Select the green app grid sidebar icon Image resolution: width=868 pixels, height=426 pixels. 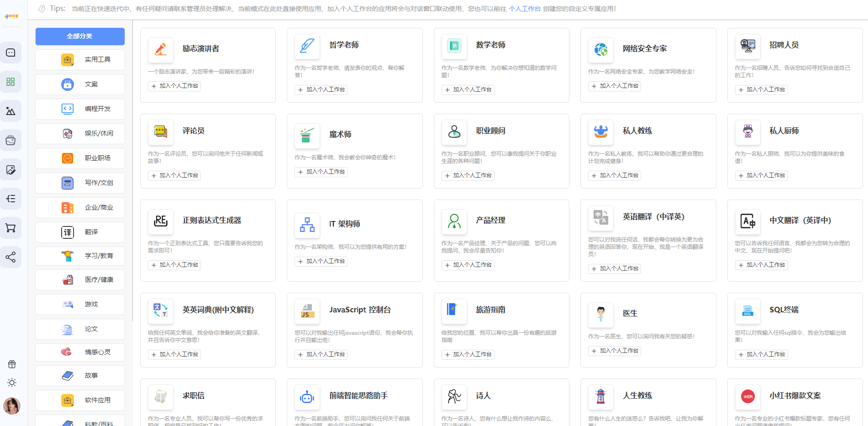[11, 82]
